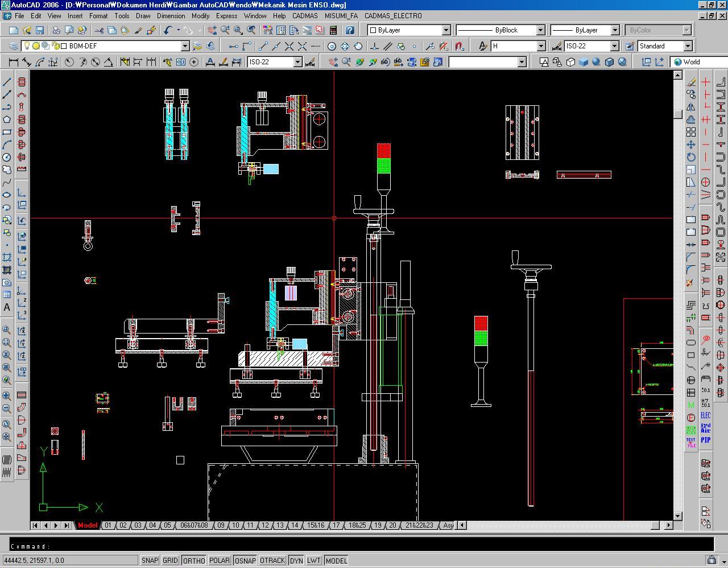This screenshot has width=728, height=568.
Task: Toggle ORTHO mode in the status bar
Action: [194, 560]
